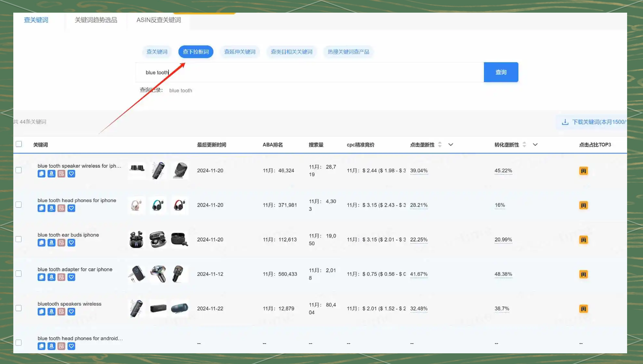Click the 热搜关键词查产品 pill button
The image size is (643, 364).
coord(348,52)
